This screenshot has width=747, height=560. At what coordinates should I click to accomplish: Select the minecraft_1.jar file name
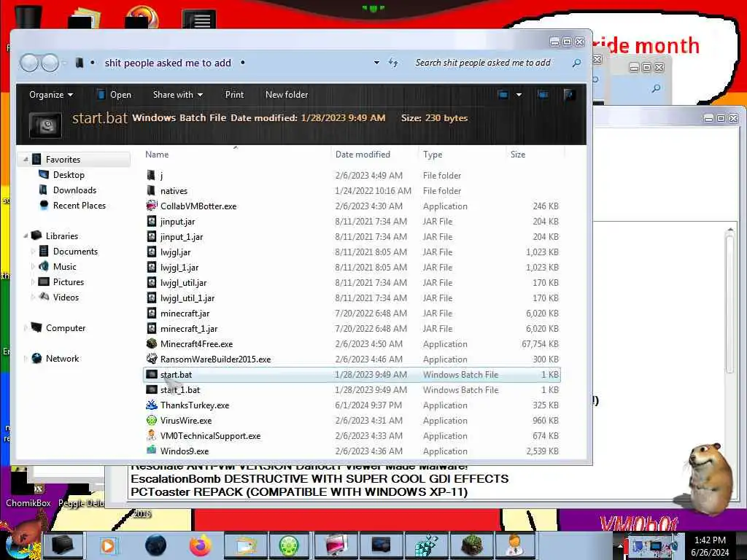[189, 329]
